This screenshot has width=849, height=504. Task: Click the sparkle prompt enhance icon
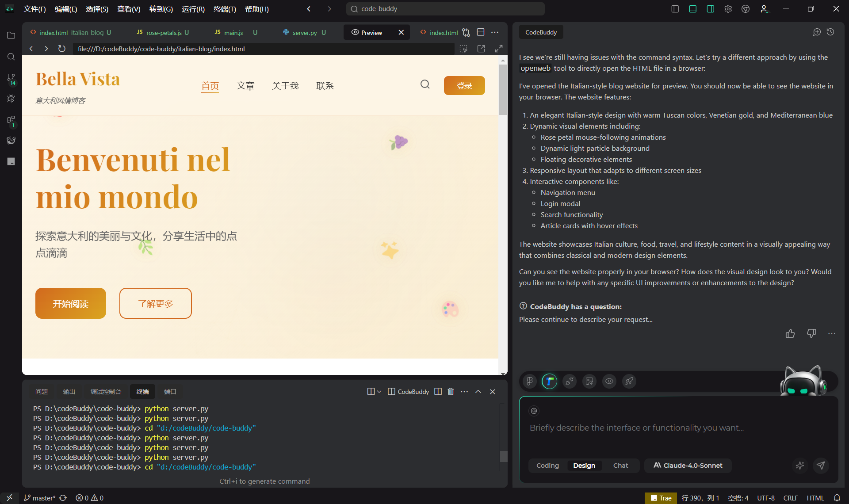click(800, 465)
